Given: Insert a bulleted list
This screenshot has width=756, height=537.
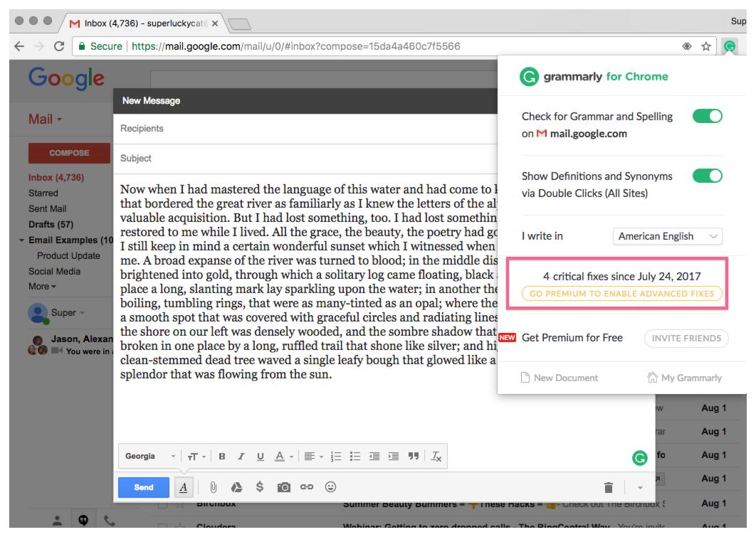Looking at the screenshot, I should click(355, 456).
